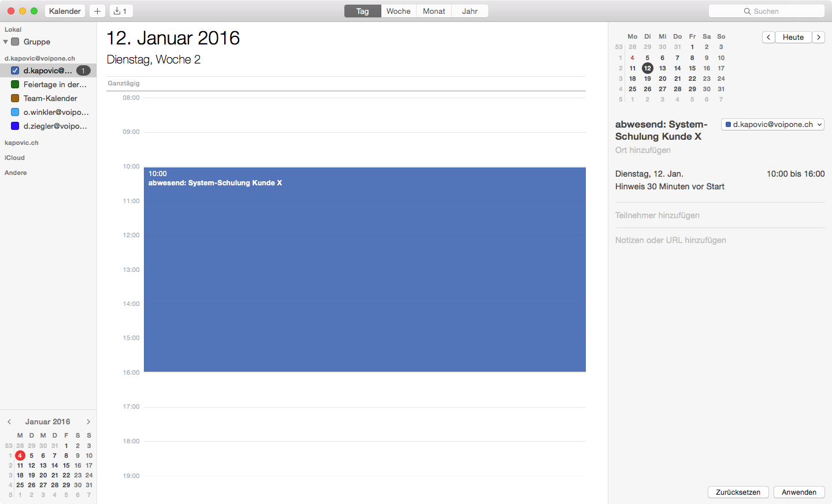This screenshot has height=504, width=832.
Task: Click the Heute button
Action: [x=793, y=37]
